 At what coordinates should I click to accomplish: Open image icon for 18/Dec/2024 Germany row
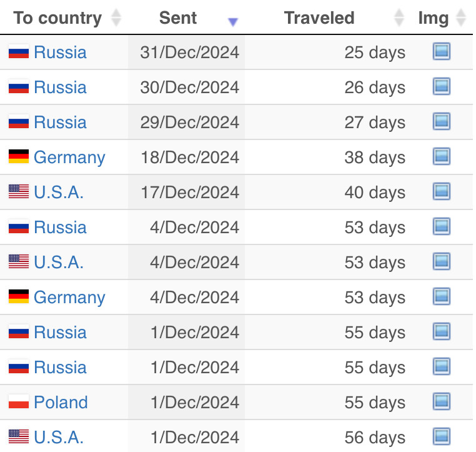pyautogui.click(x=442, y=157)
